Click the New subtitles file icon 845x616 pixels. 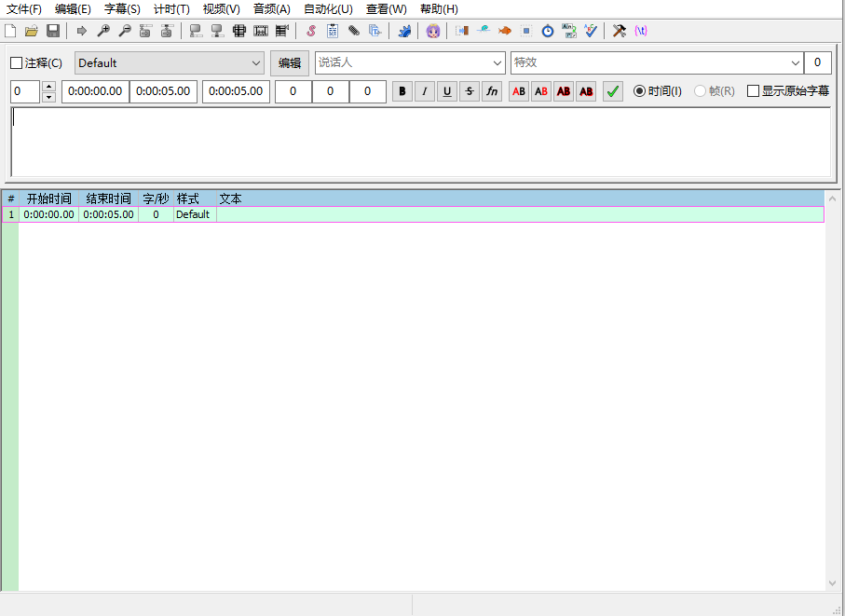(10, 31)
